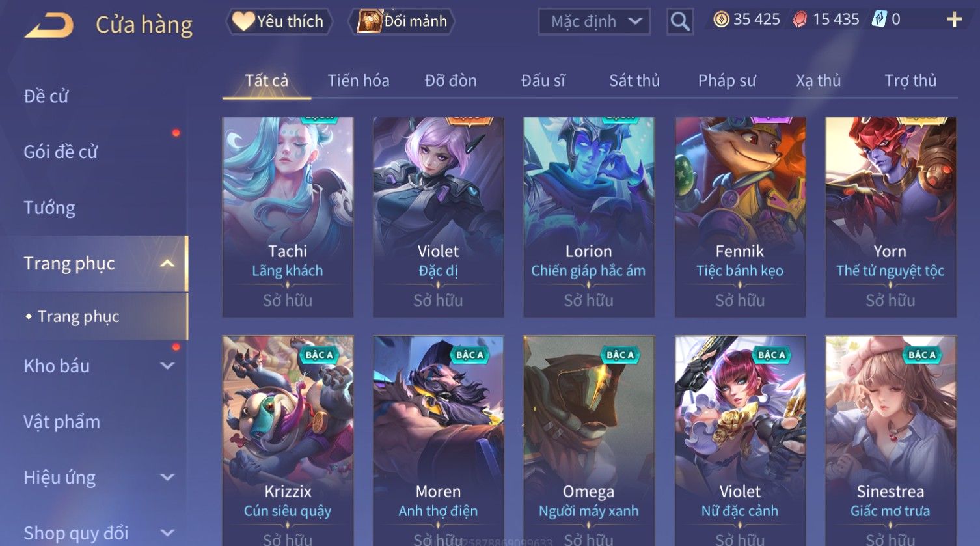Add currency with the plus icon
The height and width of the screenshot is (546, 980).
(x=954, y=20)
